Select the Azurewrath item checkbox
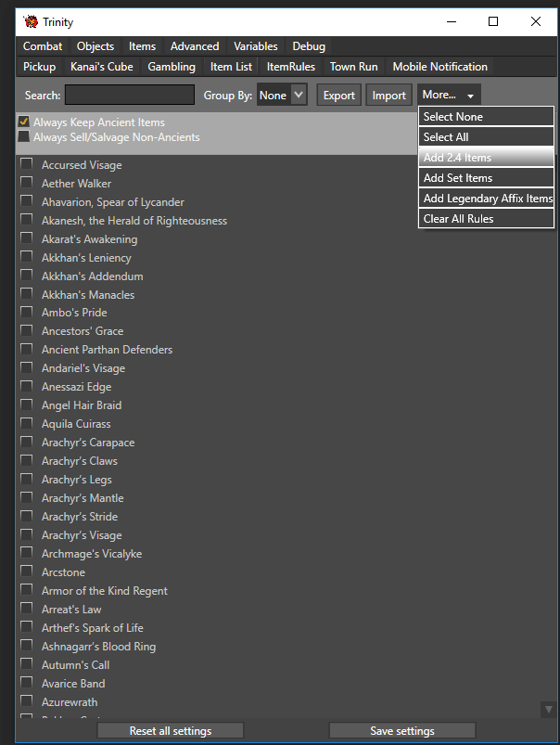 [x=26, y=702]
